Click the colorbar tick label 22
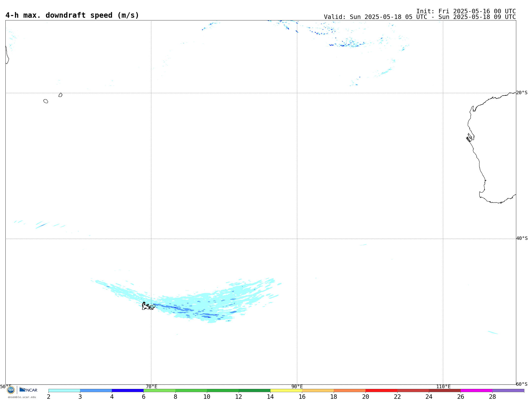This screenshot has height=400, width=532. [x=397, y=397]
